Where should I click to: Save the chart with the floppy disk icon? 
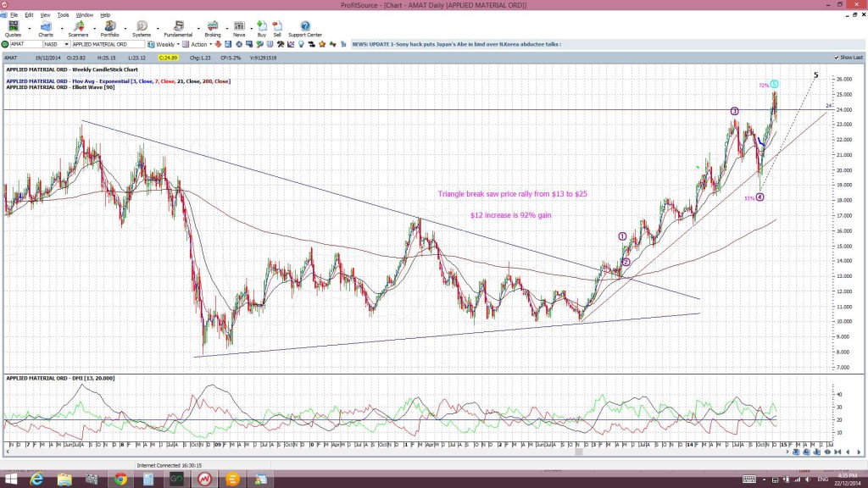point(228,44)
